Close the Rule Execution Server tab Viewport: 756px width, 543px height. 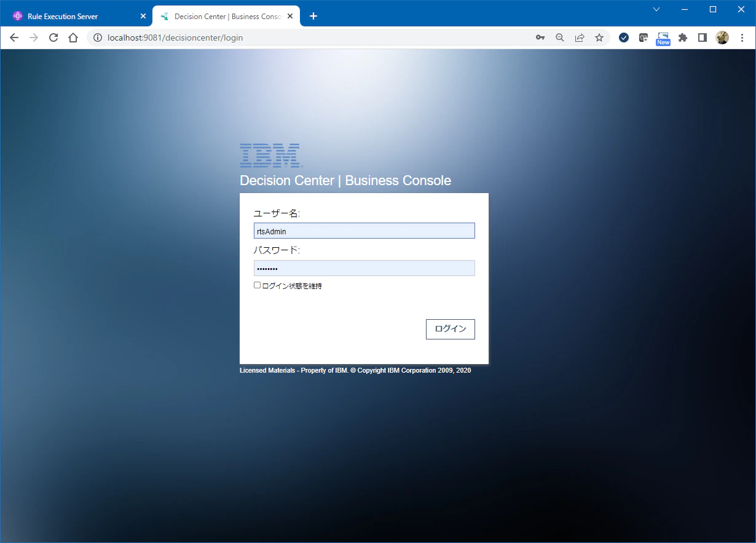point(143,16)
